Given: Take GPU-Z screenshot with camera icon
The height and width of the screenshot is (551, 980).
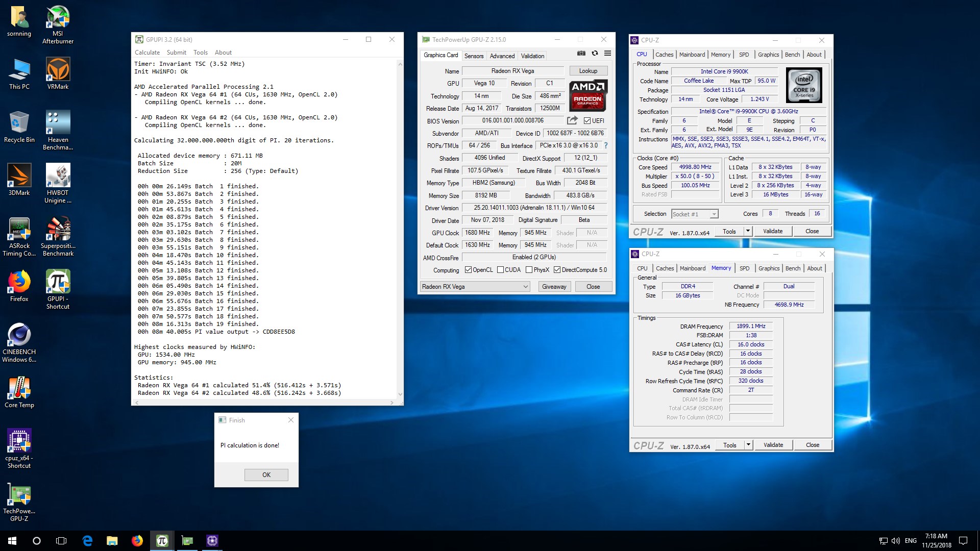Looking at the screenshot, I should coord(581,53).
